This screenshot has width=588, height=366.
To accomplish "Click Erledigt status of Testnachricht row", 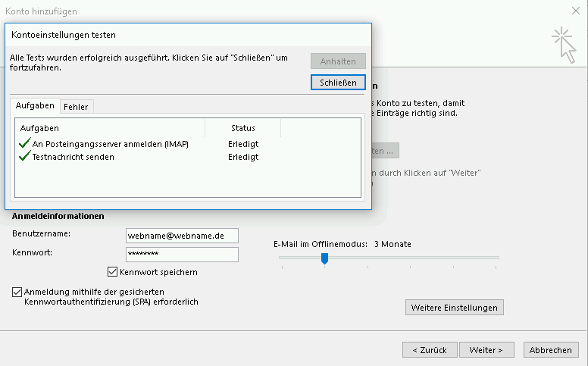I will 243,157.
